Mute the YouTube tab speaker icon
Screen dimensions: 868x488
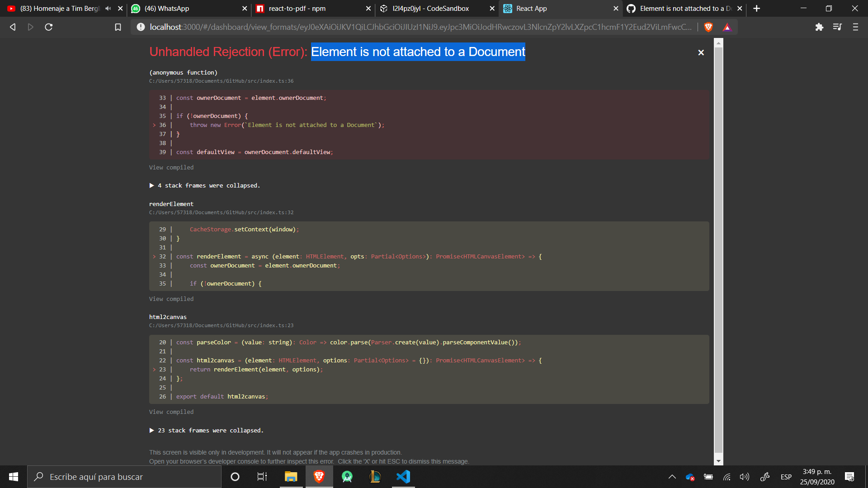[x=107, y=8]
